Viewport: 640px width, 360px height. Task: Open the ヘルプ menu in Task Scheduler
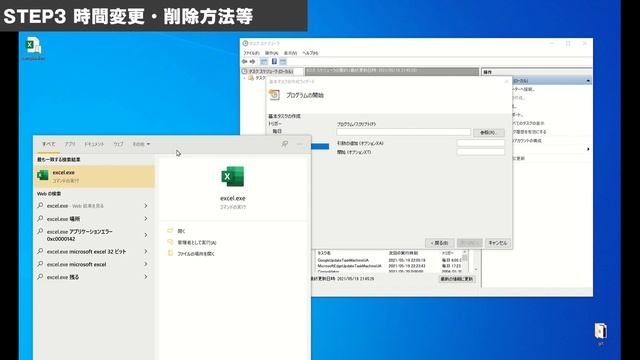310,53
